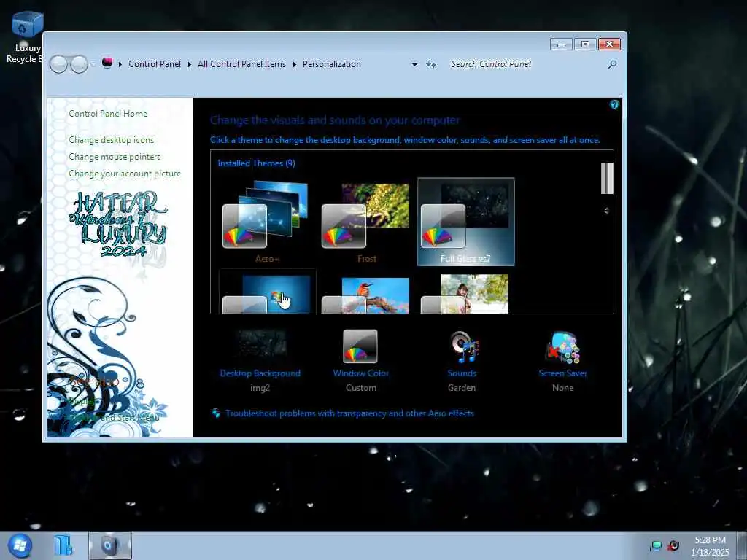The image size is (747, 560).
Task: Click the themes list scrollbar thumb
Action: point(607,178)
